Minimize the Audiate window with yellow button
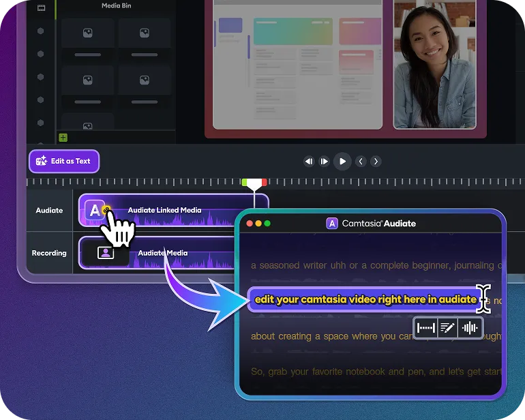This screenshot has width=525, height=420. coord(258,224)
